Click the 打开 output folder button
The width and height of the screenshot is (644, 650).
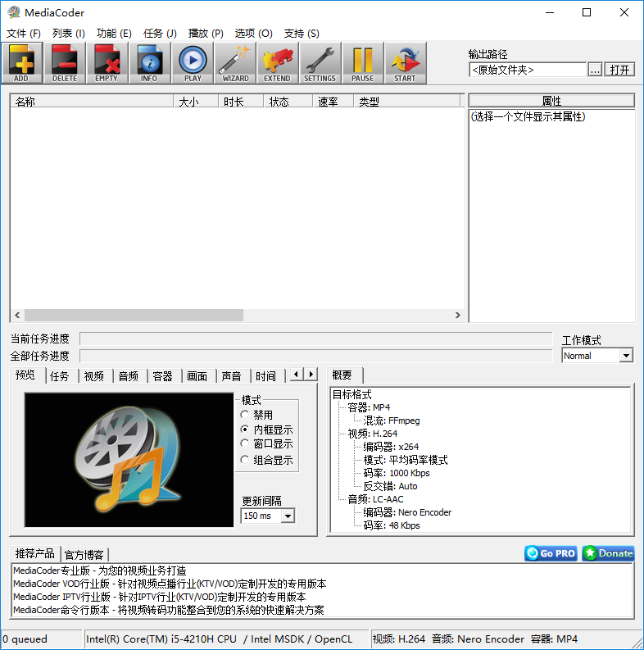point(619,70)
